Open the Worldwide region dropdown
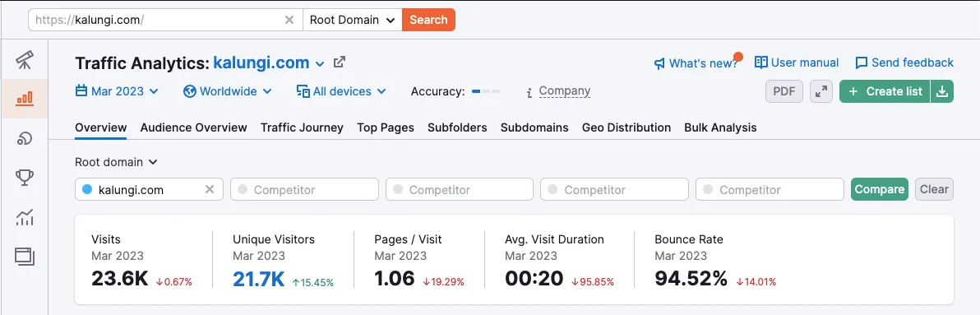This screenshot has height=315, width=980. [228, 91]
